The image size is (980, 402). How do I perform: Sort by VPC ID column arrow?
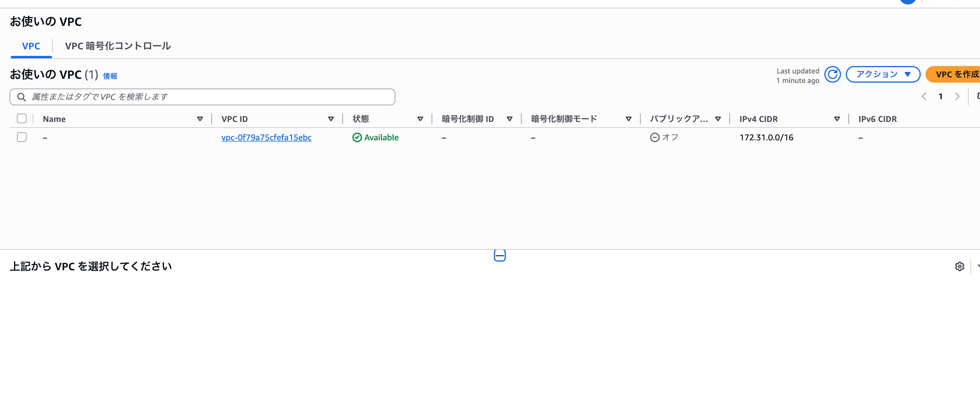[x=331, y=119]
